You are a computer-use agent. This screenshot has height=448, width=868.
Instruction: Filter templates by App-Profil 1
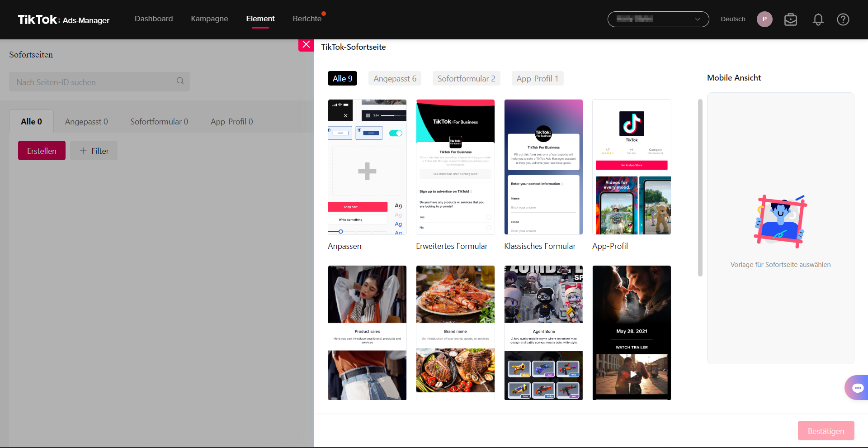[x=537, y=78]
